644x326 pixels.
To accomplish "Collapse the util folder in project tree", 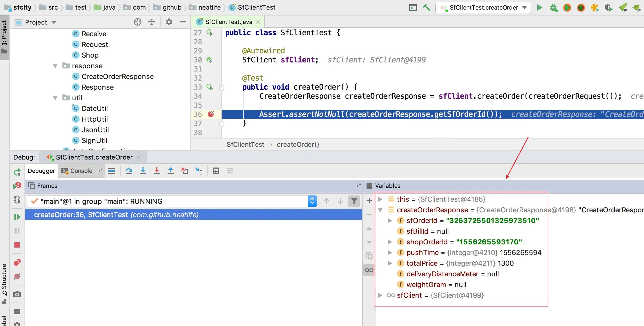I will click(x=55, y=98).
